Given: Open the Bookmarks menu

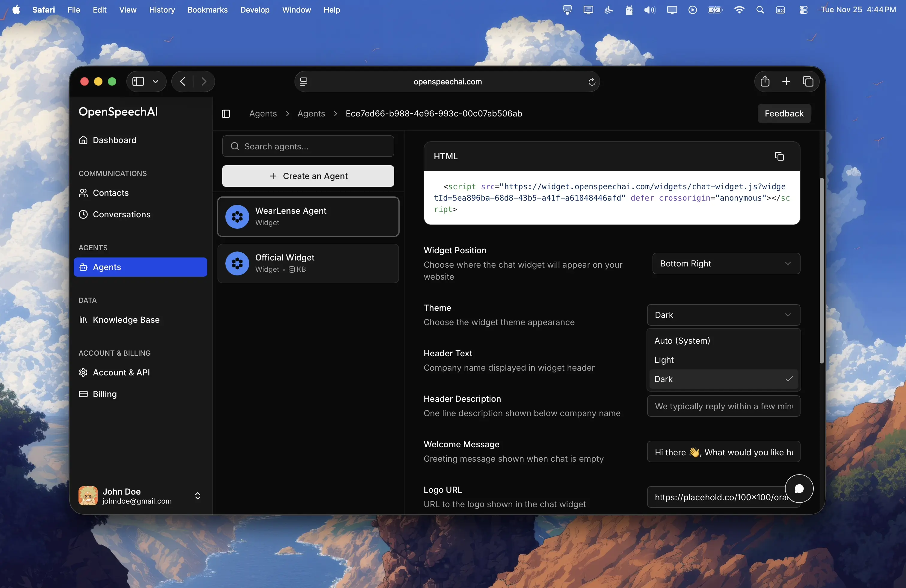Looking at the screenshot, I should pos(207,10).
